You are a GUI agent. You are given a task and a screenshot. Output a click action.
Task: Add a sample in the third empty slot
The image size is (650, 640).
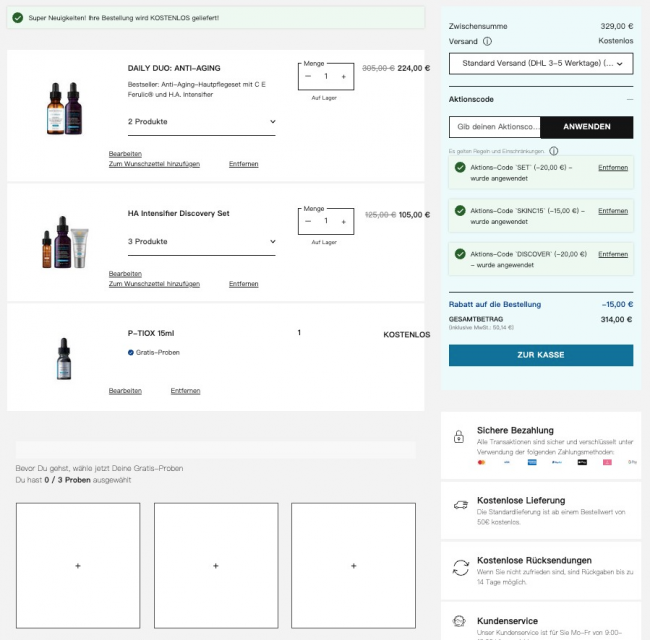click(x=353, y=566)
